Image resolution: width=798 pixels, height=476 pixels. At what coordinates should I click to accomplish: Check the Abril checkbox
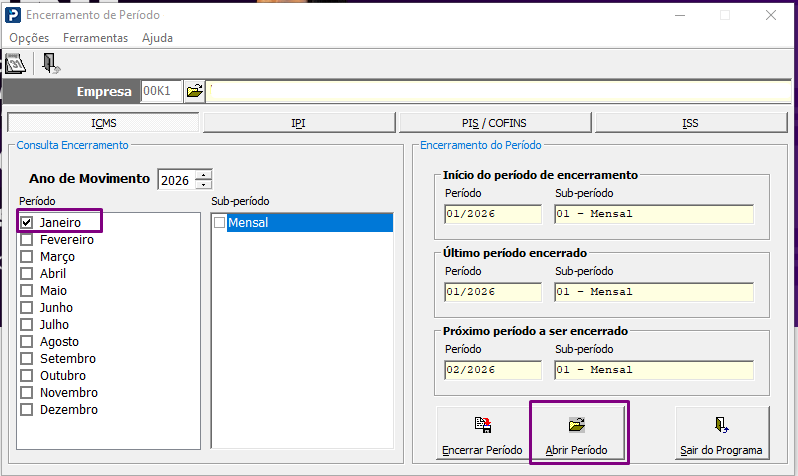point(27,273)
